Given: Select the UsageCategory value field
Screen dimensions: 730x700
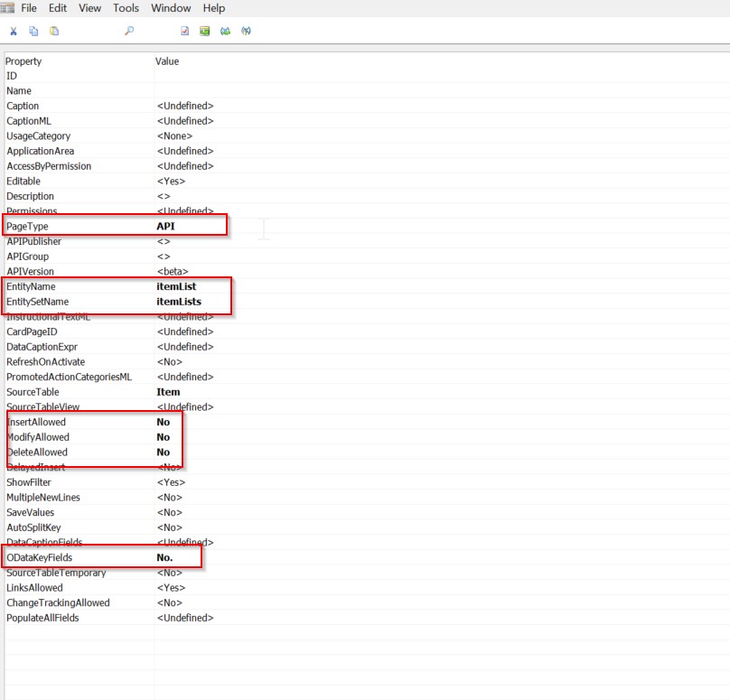Looking at the screenshot, I should click(x=174, y=136).
